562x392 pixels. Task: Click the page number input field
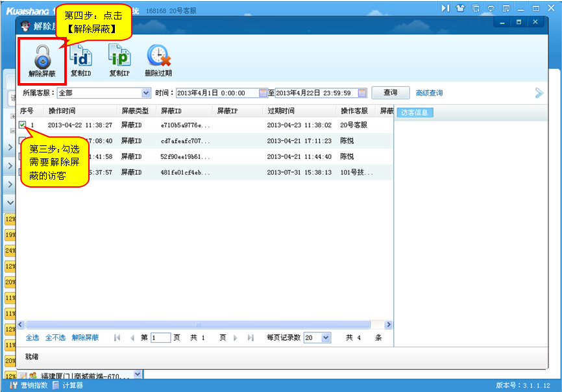(160, 338)
